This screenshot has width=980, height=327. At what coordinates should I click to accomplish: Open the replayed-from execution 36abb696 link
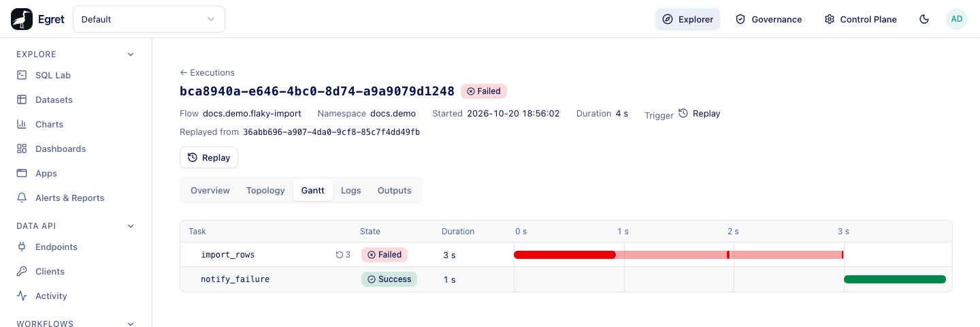click(x=331, y=132)
